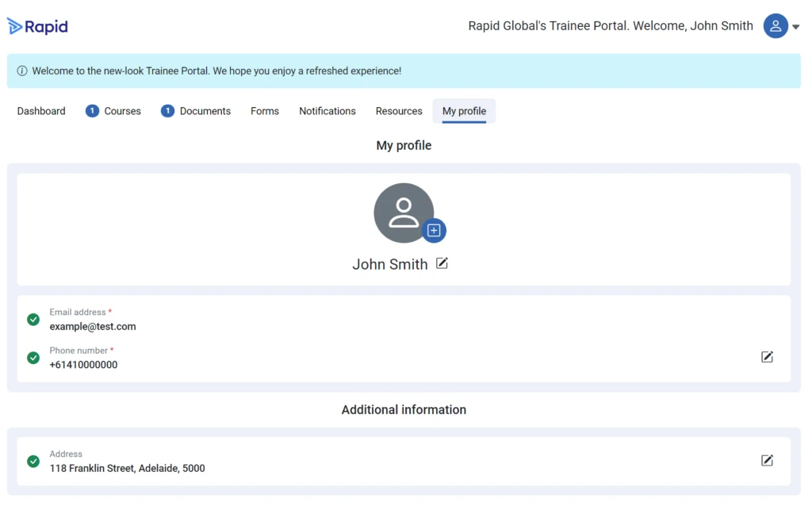Select the My profile tab
Image resolution: width=812 pixels, height=506 pixels.
point(464,111)
